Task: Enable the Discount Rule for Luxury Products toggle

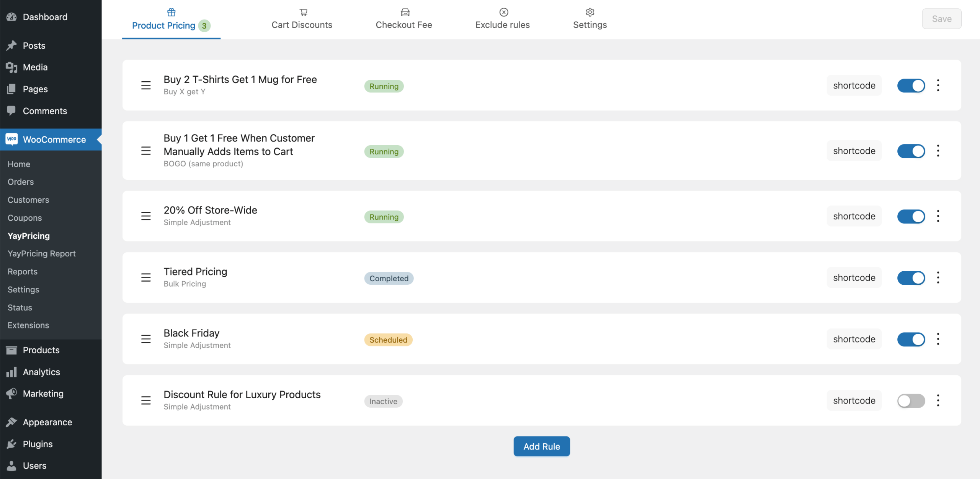Action: point(911,401)
